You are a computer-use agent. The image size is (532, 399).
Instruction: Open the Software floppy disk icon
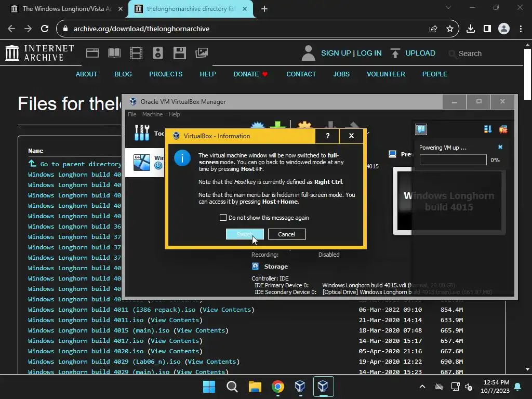(x=179, y=53)
